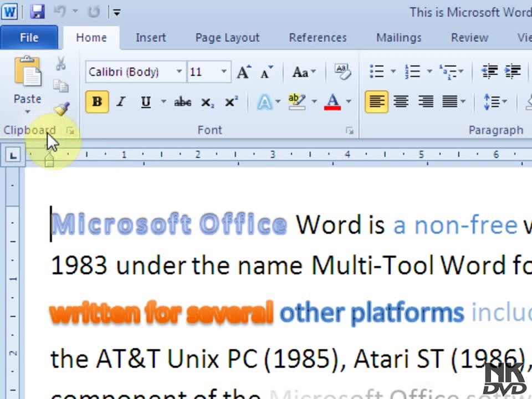Click the Paste clipboard icon
The image size is (532, 399).
[28, 71]
